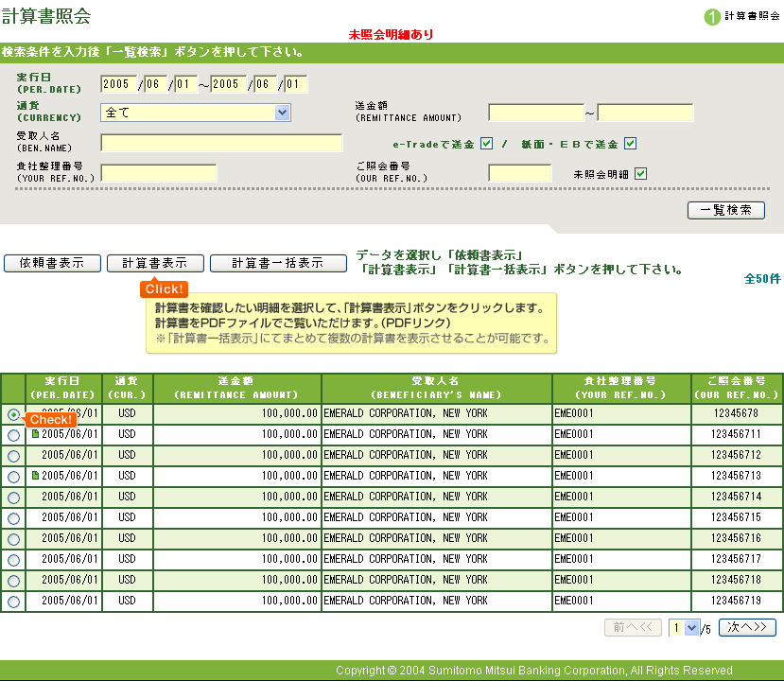
Task: Click reference number 123456715
Action: [736, 517]
